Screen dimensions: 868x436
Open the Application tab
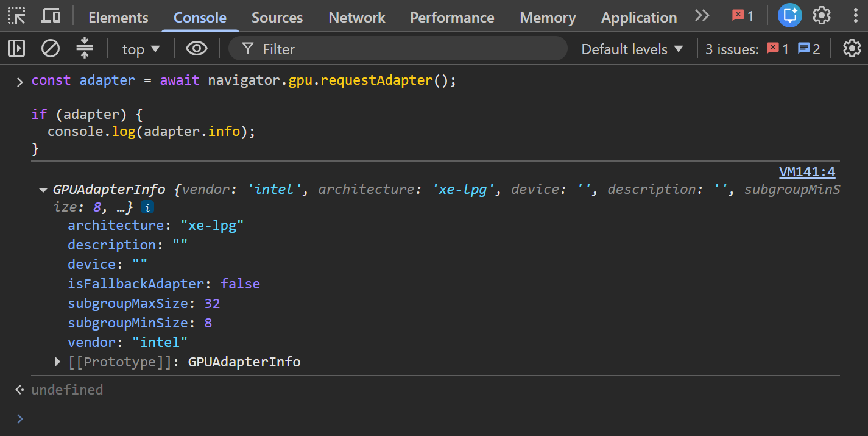click(639, 18)
